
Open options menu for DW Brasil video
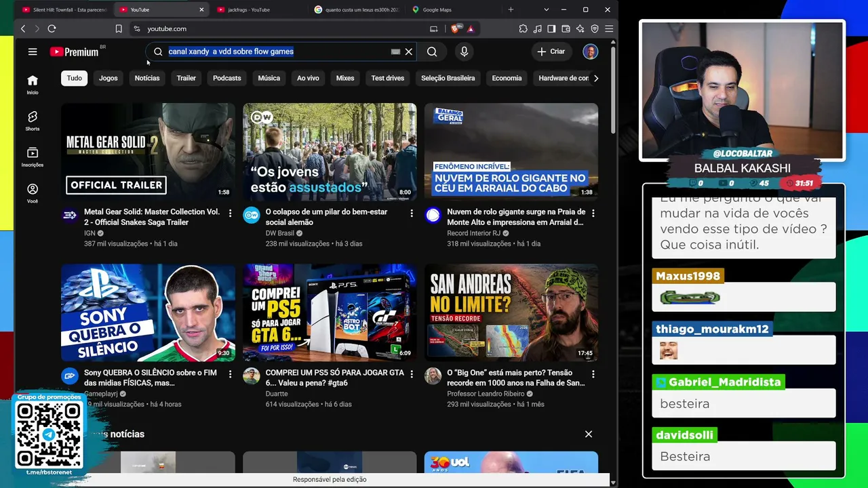pos(412,213)
